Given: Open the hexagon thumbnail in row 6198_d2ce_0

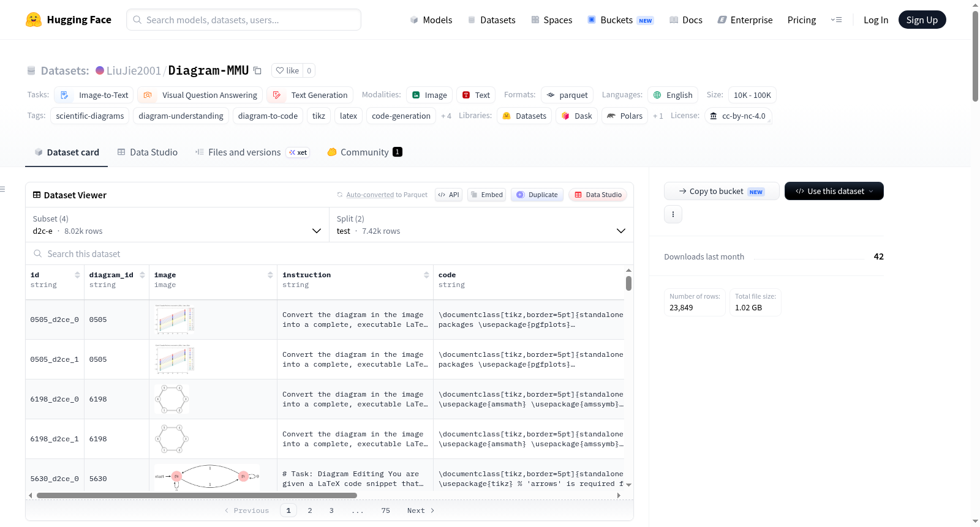Looking at the screenshot, I should pos(171,399).
